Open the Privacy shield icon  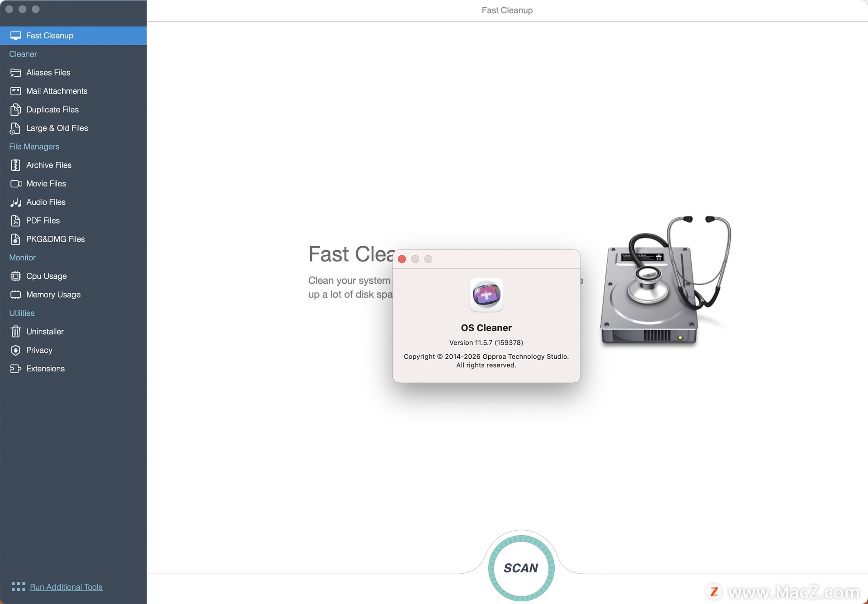coord(15,350)
